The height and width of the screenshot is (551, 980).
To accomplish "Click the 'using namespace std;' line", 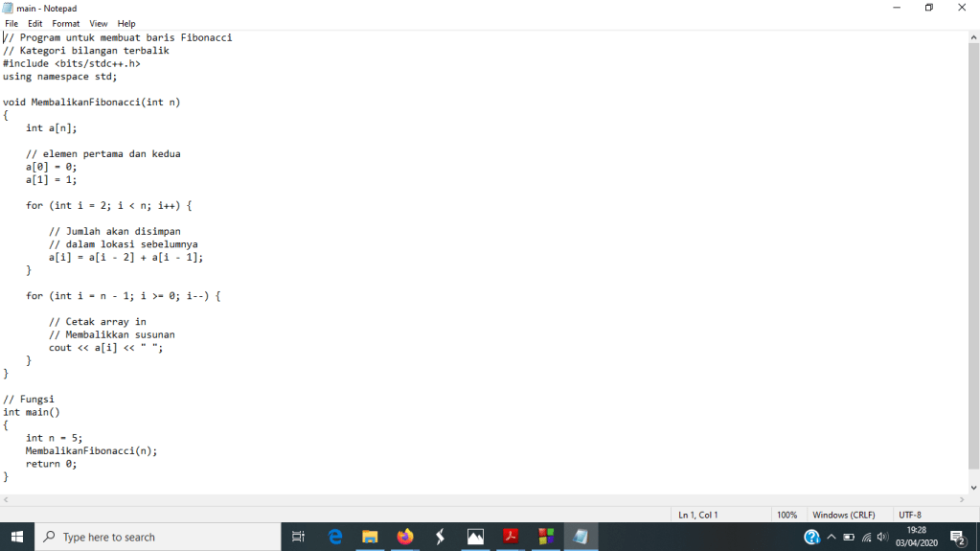I will pos(60,77).
